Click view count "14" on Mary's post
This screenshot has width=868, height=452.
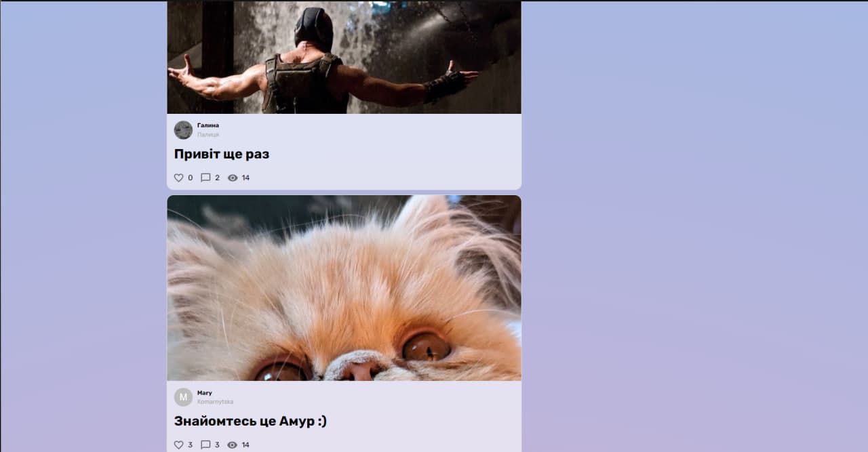[245, 445]
